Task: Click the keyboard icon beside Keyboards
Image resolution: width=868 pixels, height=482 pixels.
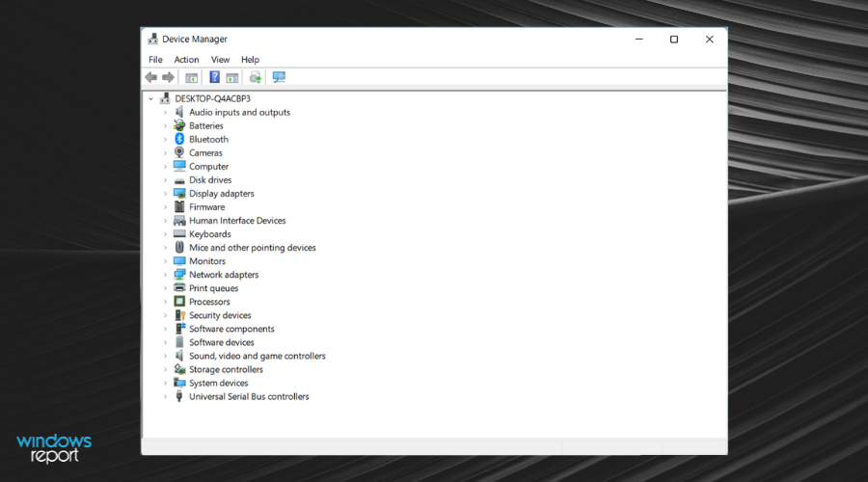Action: [179, 234]
